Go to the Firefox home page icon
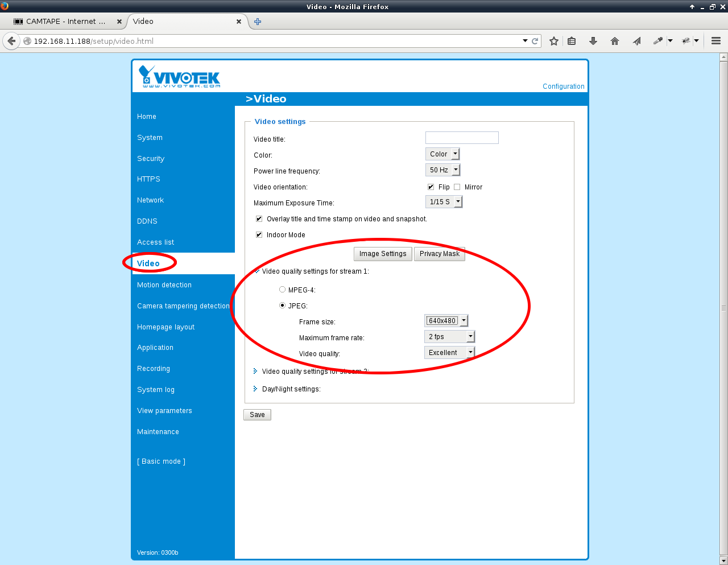The width and height of the screenshot is (728, 565). [x=615, y=41]
